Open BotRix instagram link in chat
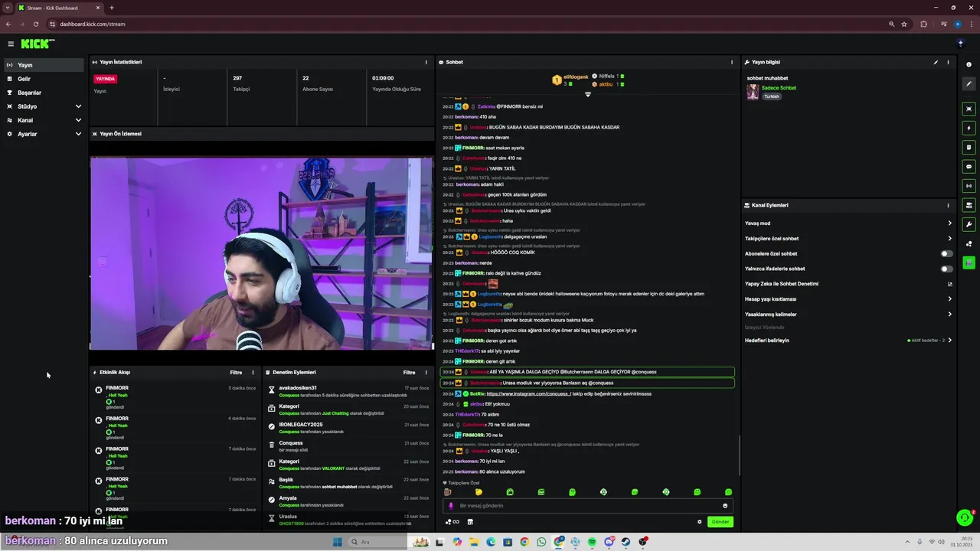 tap(528, 394)
